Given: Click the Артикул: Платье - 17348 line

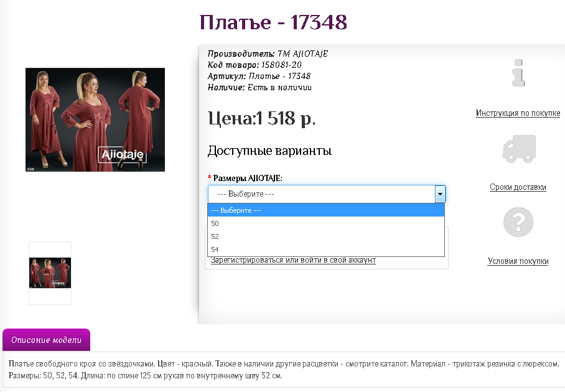Looking at the screenshot, I should [259, 76].
